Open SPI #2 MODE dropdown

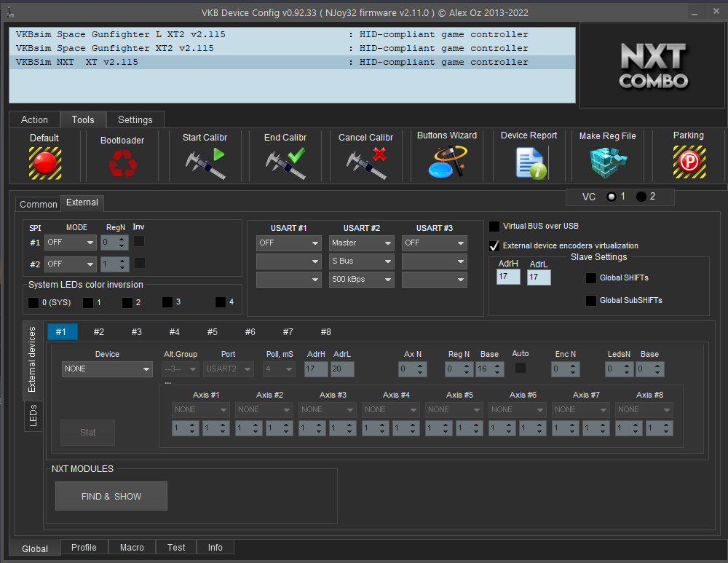pos(71,264)
